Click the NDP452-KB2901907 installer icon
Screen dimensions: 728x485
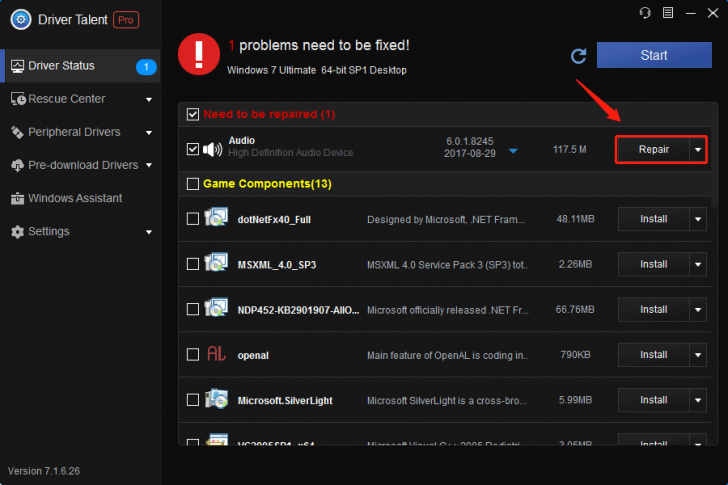(216, 307)
